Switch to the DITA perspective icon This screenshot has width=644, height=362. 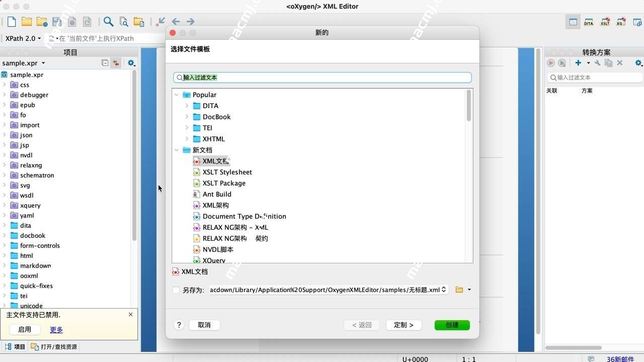tap(589, 22)
